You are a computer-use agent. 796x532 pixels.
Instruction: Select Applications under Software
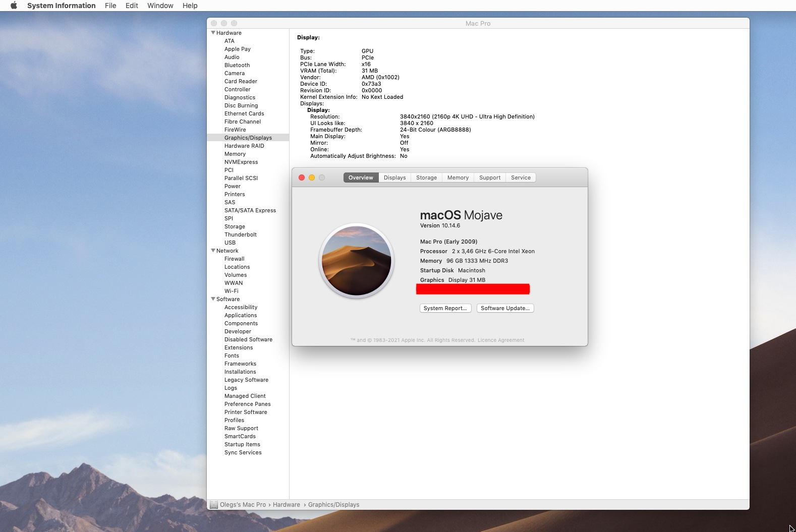pyautogui.click(x=241, y=315)
